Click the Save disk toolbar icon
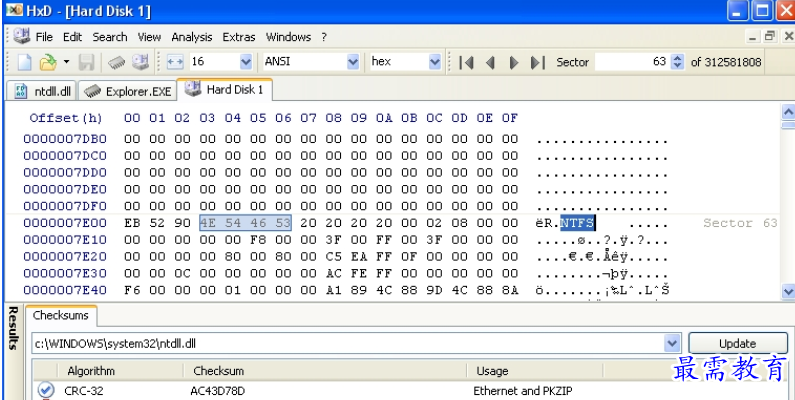Screen dimensions: 795x400 pyautogui.click(x=87, y=62)
